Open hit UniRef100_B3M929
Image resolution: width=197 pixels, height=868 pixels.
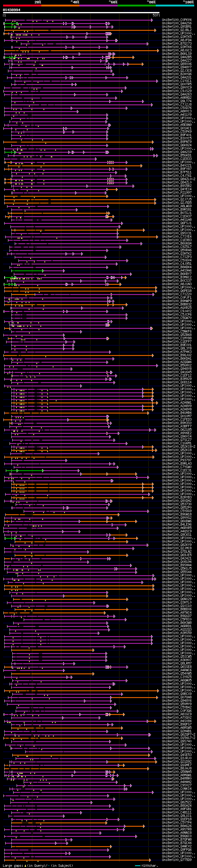click(177, 379)
